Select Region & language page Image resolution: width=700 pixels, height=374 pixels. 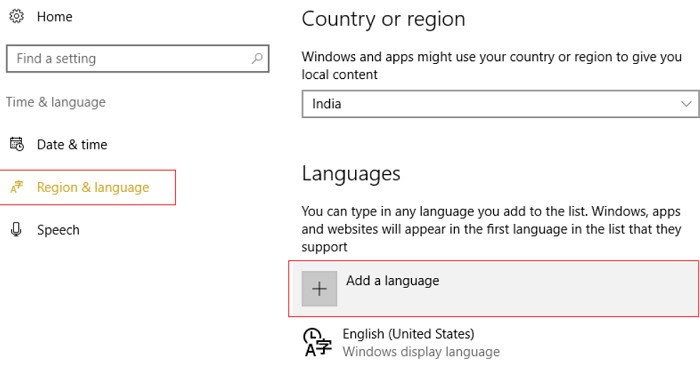tap(88, 187)
